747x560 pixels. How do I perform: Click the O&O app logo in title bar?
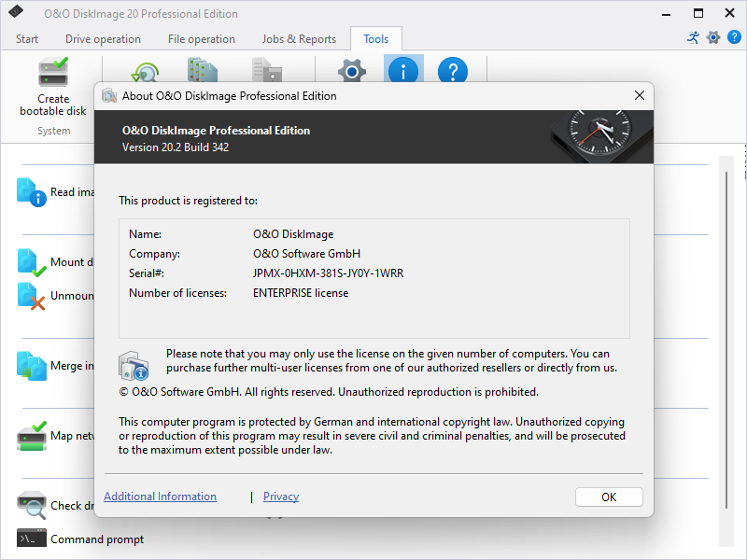[x=16, y=11]
